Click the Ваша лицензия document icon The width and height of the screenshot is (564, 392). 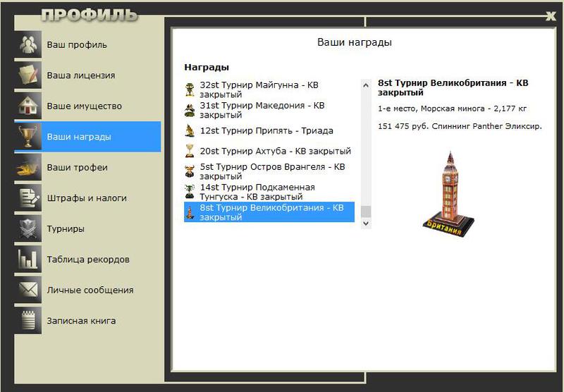[28, 75]
